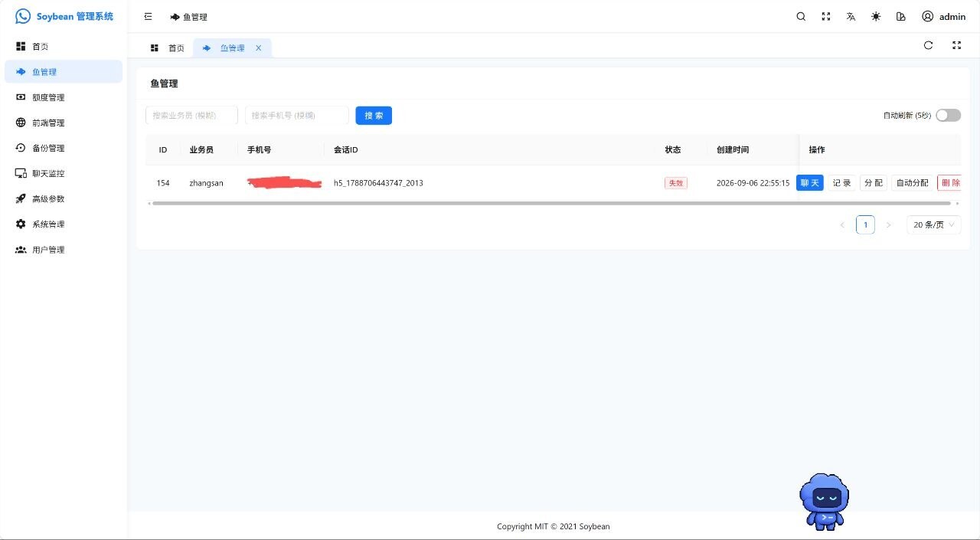The height and width of the screenshot is (540, 980).
Task: Open 用户管理 in the sidebar
Action: point(64,250)
